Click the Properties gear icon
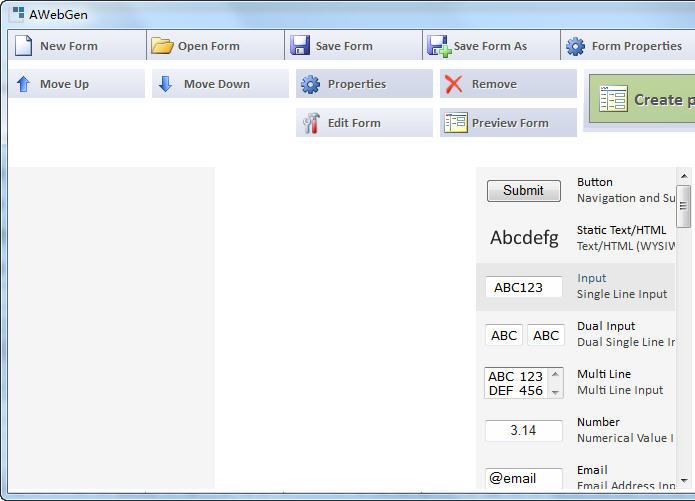The image size is (695, 501). (x=310, y=84)
